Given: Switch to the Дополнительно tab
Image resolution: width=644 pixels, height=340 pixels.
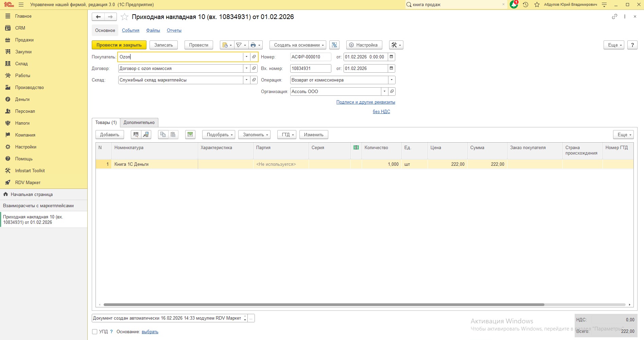Looking at the screenshot, I should pos(139,123).
